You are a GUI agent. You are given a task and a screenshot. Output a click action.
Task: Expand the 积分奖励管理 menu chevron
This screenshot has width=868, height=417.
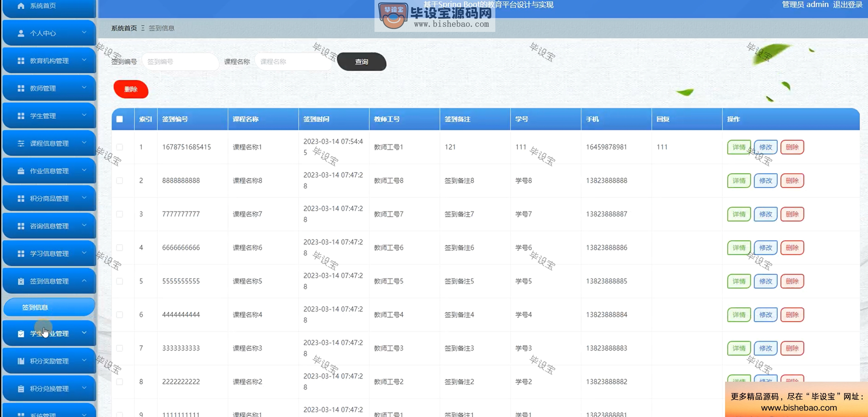click(x=84, y=360)
